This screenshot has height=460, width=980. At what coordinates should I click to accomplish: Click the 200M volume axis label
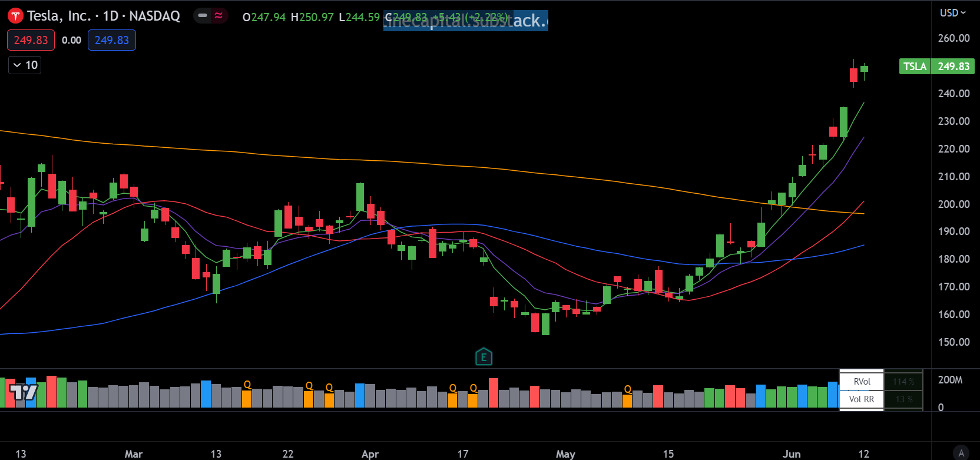coord(950,380)
